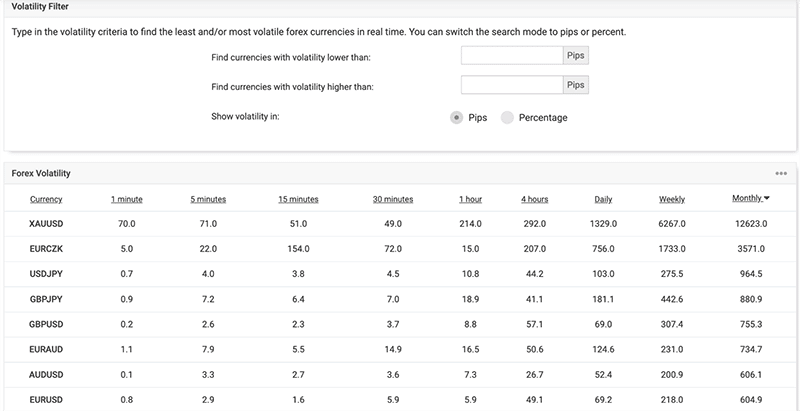Image resolution: width=800 pixels, height=411 pixels.
Task: Open the XAUUSD currency row
Action: 46,224
